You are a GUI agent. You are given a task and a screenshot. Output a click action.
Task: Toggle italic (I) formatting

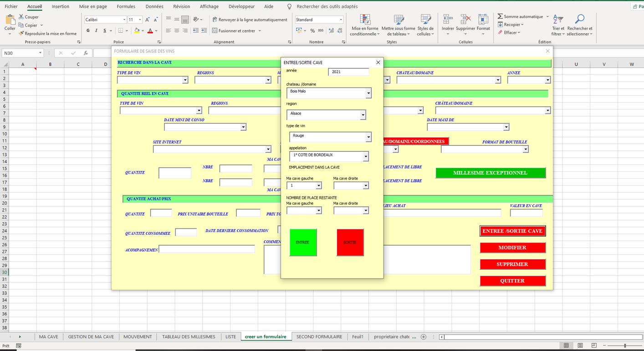(96, 31)
